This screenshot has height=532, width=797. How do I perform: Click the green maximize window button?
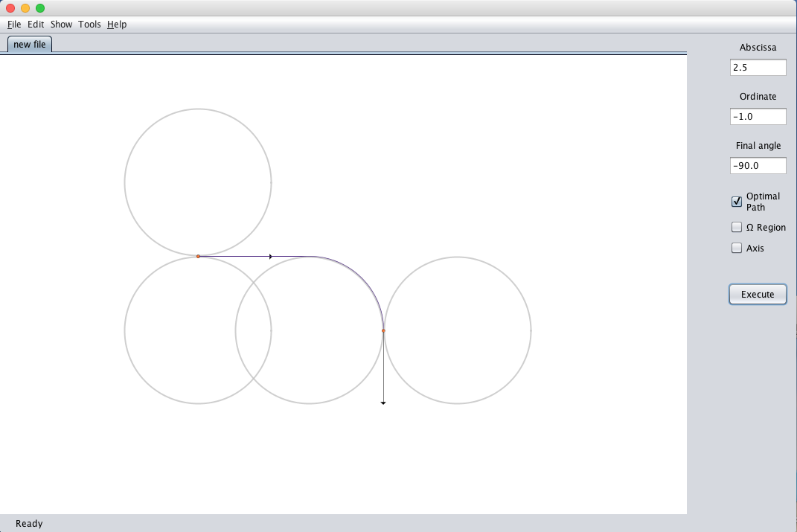click(x=40, y=8)
